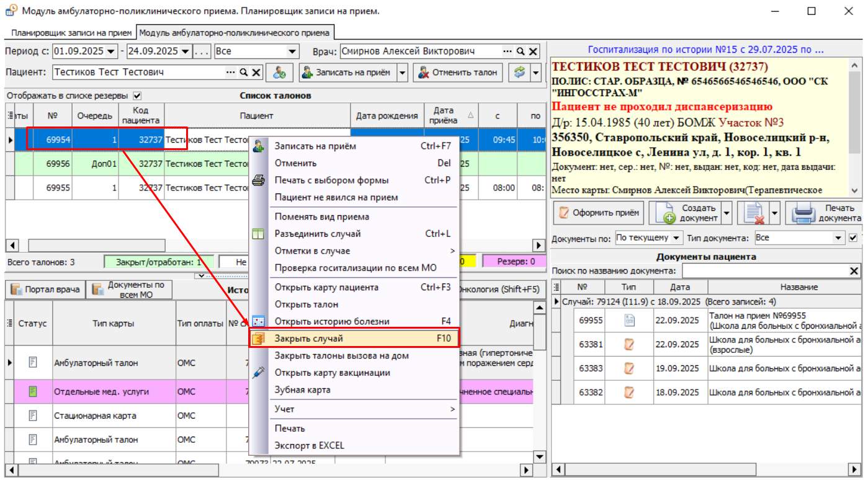Switch to Планировщик записи на прием tab
Image resolution: width=868 pixels, height=480 pixels.
click(x=71, y=33)
